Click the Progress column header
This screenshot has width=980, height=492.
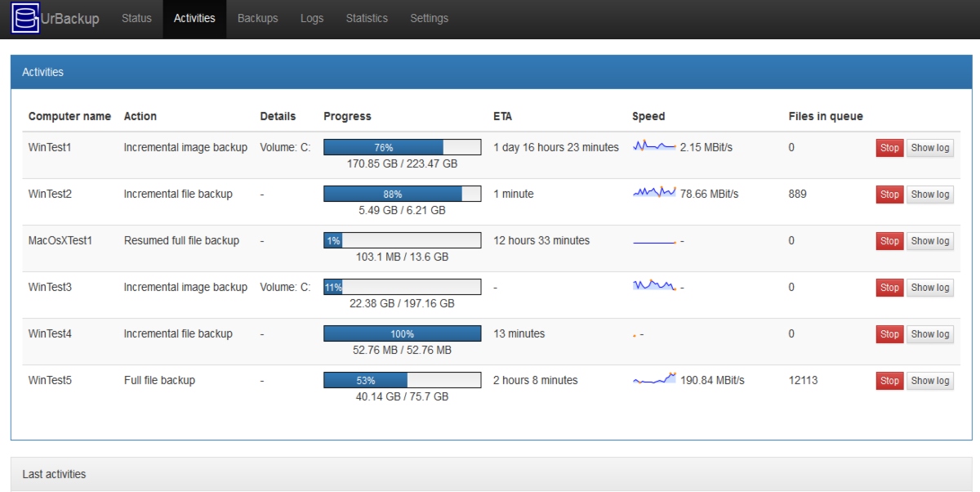point(347,116)
